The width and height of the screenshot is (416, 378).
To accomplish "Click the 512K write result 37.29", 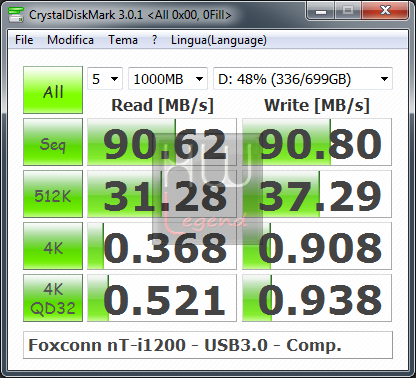I will coord(317,194).
